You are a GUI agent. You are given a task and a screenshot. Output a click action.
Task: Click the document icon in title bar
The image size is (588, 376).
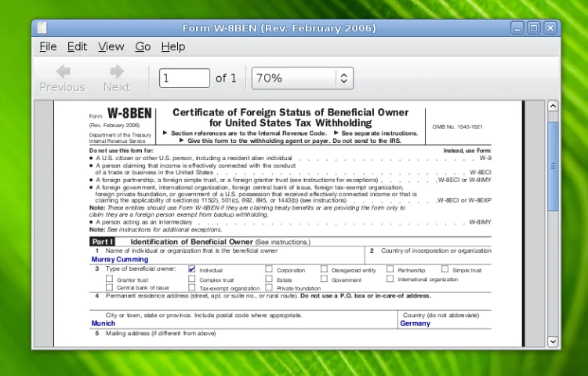click(x=42, y=27)
